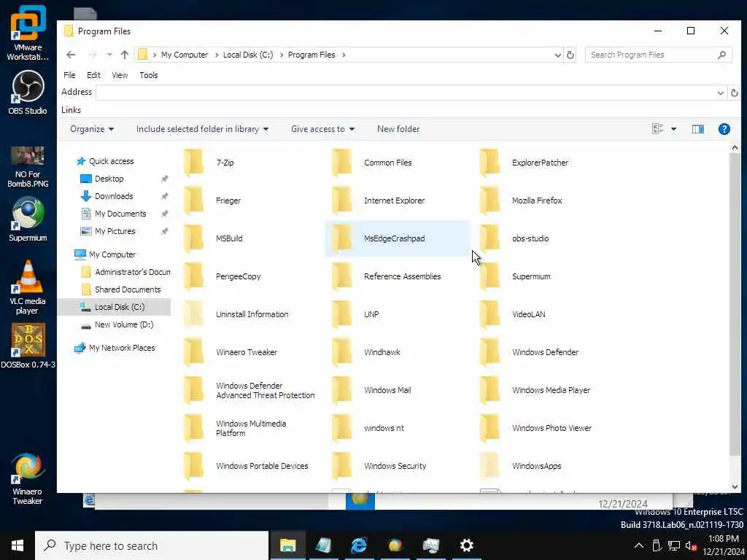Click the Search Program Files box
The width and height of the screenshot is (747, 560).
[x=657, y=55]
